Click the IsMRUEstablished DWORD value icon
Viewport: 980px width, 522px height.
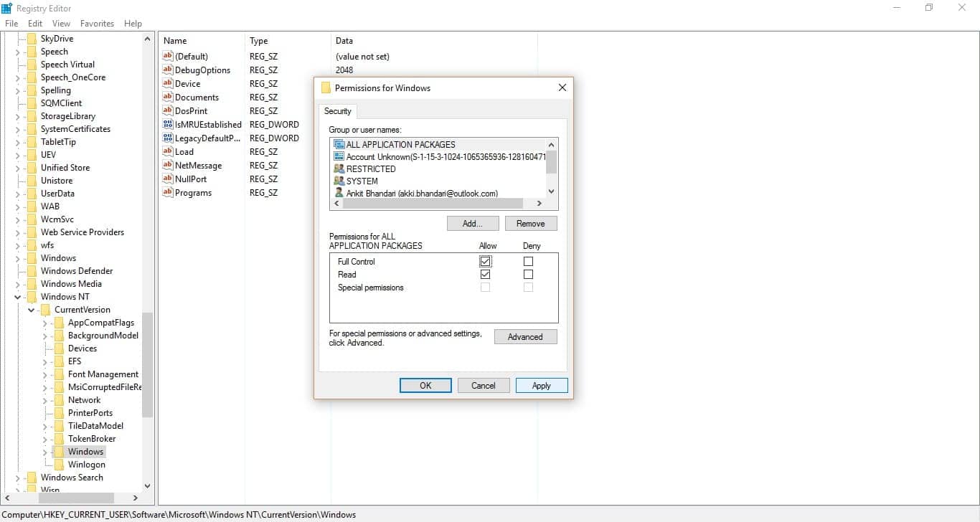pyautogui.click(x=169, y=125)
